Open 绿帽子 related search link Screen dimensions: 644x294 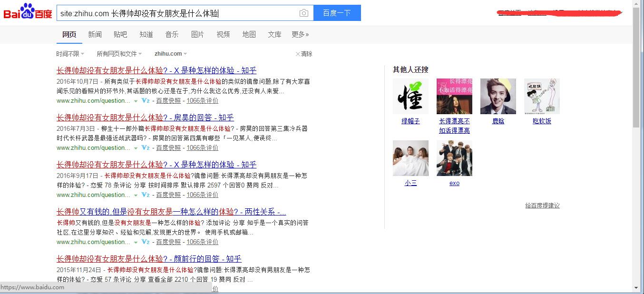click(410, 121)
